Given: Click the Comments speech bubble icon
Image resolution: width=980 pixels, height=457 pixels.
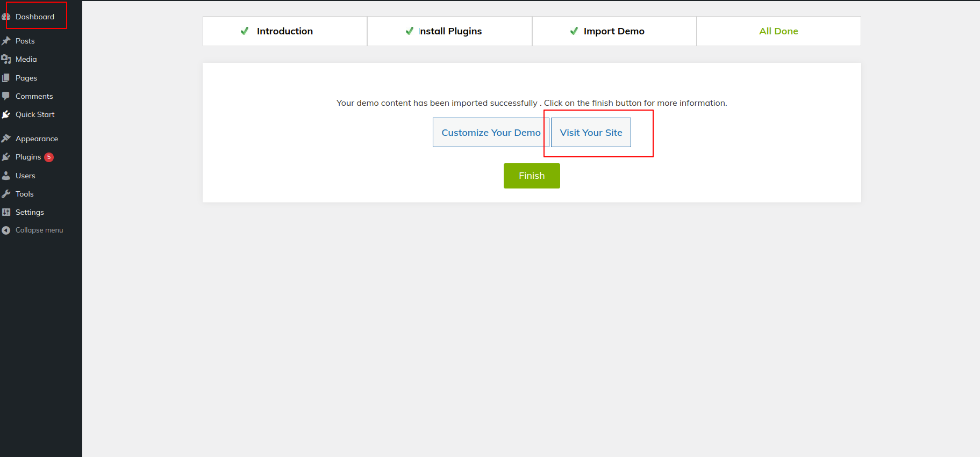Looking at the screenshot, I should pos(6,96).
